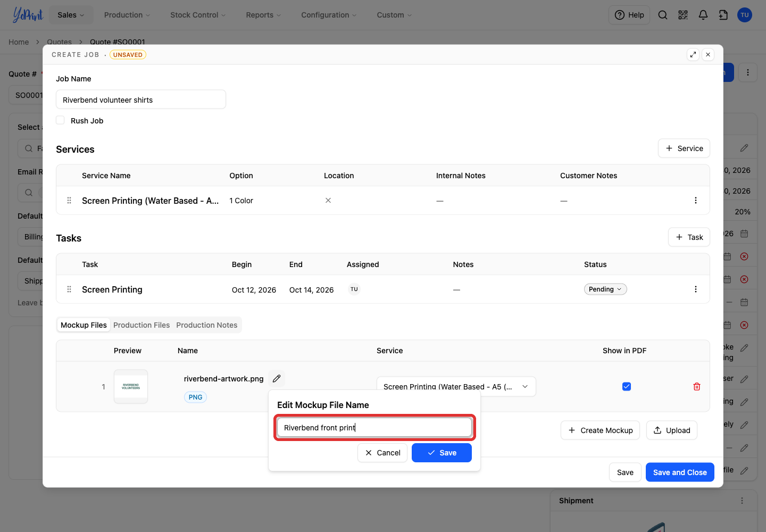Add a new Service
Screen dimensions: 766x532
click(684, 148)
